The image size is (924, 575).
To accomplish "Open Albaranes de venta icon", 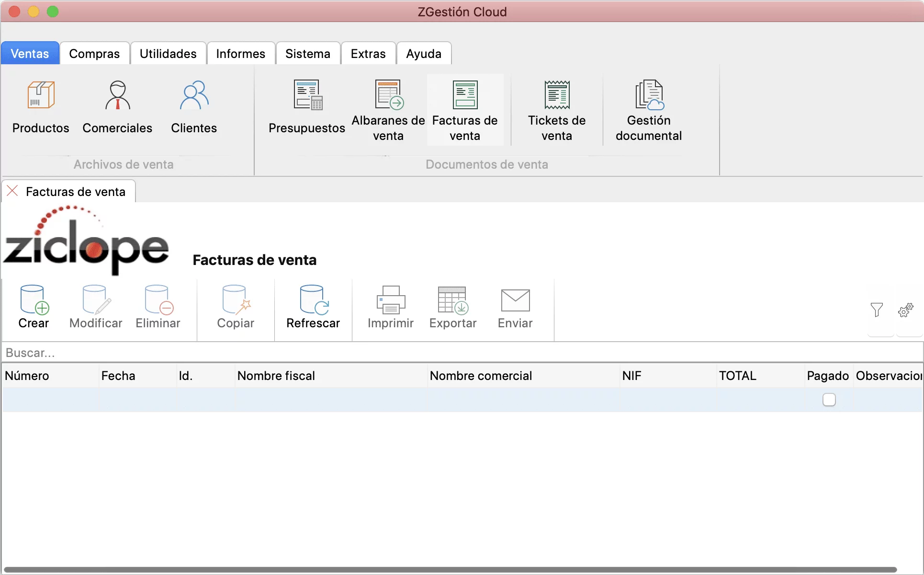I will 388,95.
